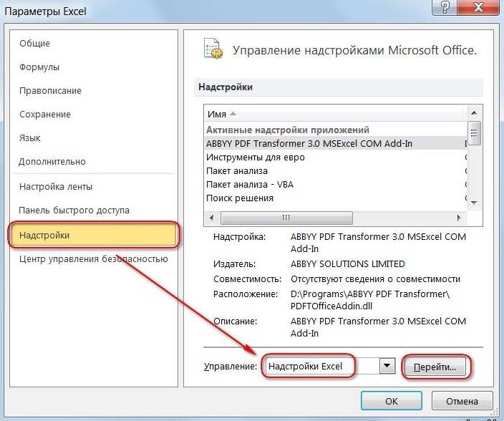This screenshot has width=504, height=421.
Task: Click the Надстройки Excel combo box field
Action: (x=319, y=366)
